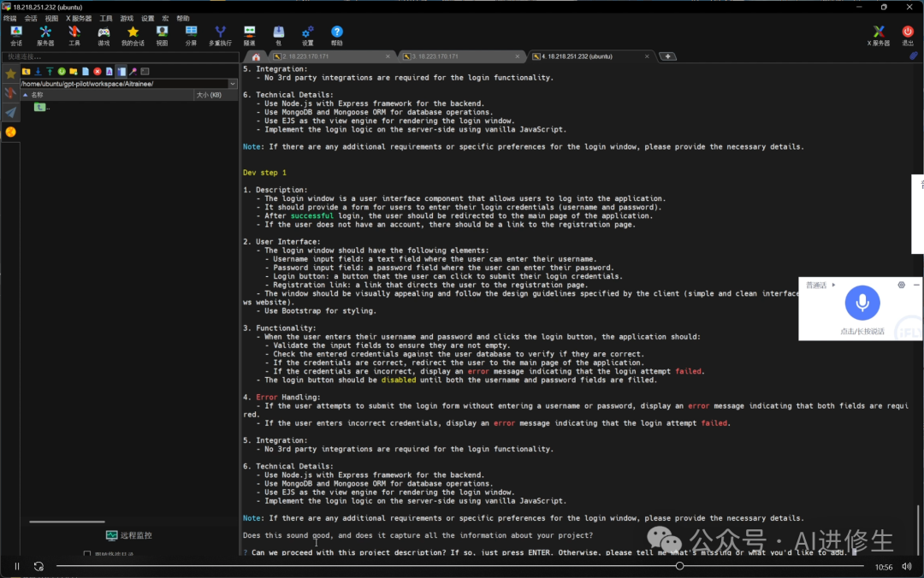924x578 pixels.
Task: Click the terminal icon in SFTP toolbar
Action: point(145,71)
